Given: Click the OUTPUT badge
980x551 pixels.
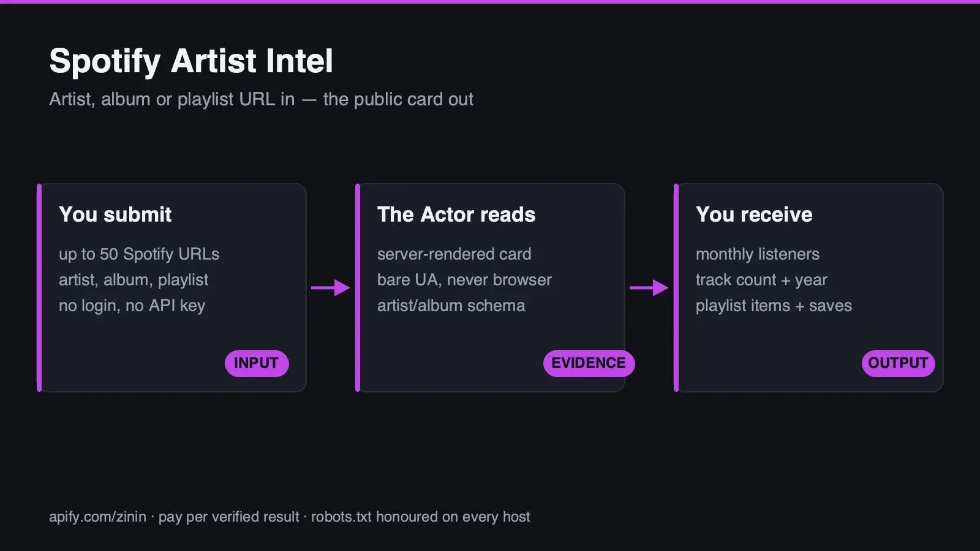Looking at the screenshot, I should point(898,363).
